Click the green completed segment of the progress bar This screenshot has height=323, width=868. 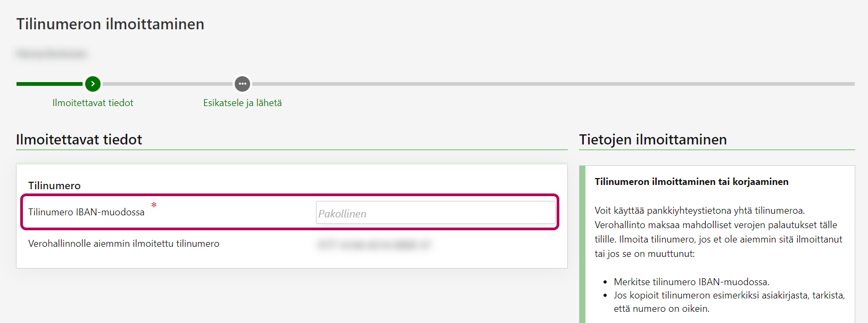tap(49, 84)
